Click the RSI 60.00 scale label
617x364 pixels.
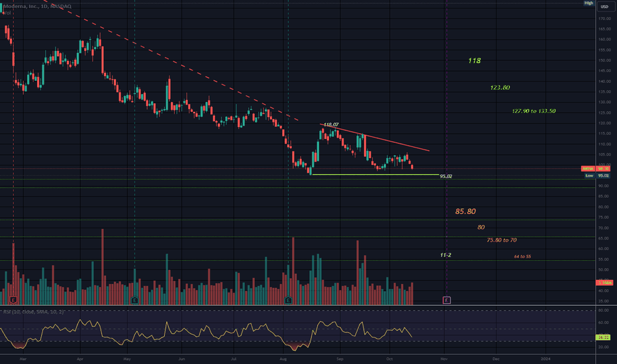(603, 323)
